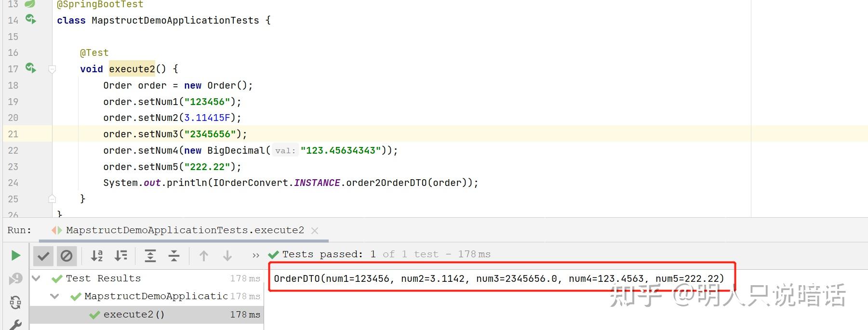
Task: Fold the execute2 method body
Action: [x=53, y=69]
